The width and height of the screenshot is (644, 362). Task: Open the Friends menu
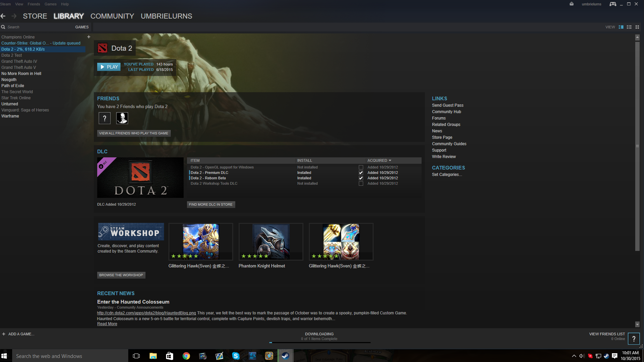coord(34,4)
